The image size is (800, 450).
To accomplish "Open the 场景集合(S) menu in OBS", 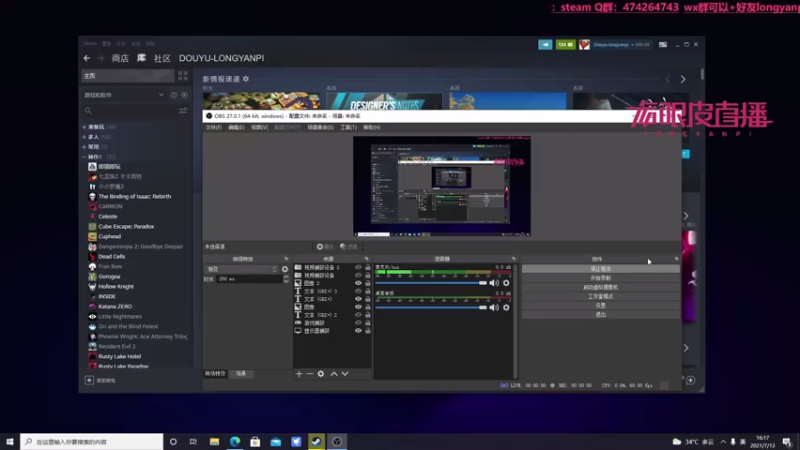I will (x=320, y=128).
